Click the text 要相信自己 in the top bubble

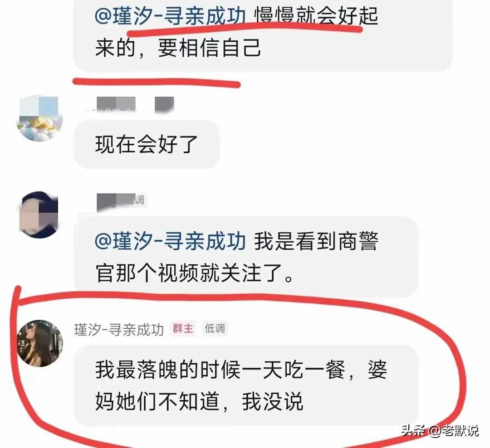209,49
